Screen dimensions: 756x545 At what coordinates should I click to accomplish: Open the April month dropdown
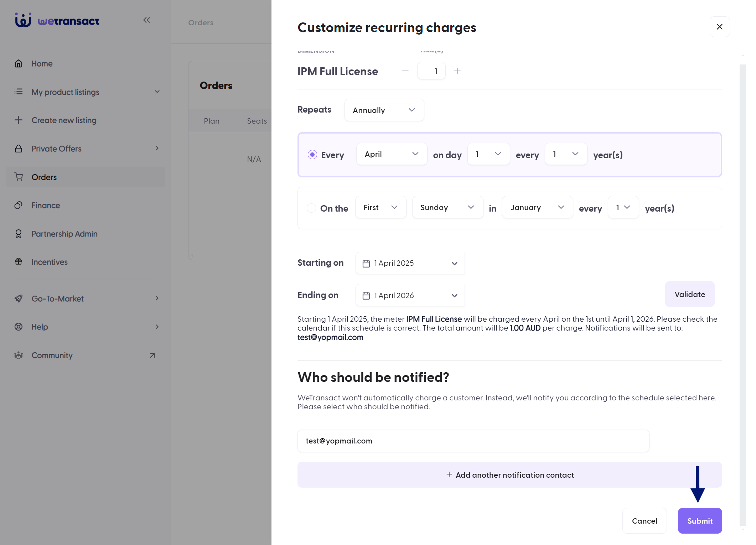click(392, 154)
